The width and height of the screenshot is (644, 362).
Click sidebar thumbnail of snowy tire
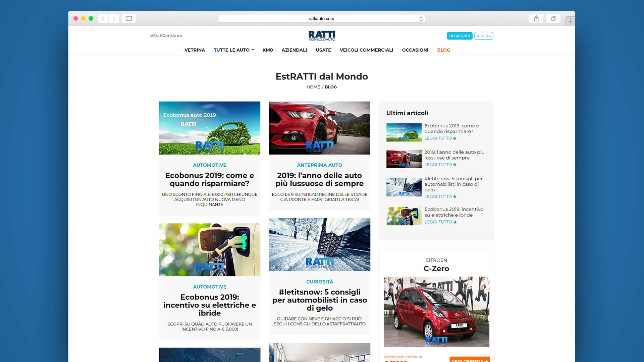point(404,187)
